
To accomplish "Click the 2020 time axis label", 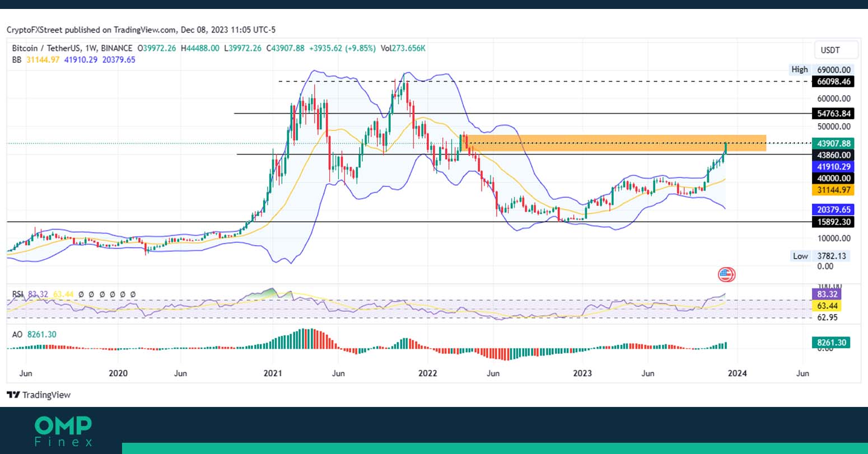I will 118,373.
